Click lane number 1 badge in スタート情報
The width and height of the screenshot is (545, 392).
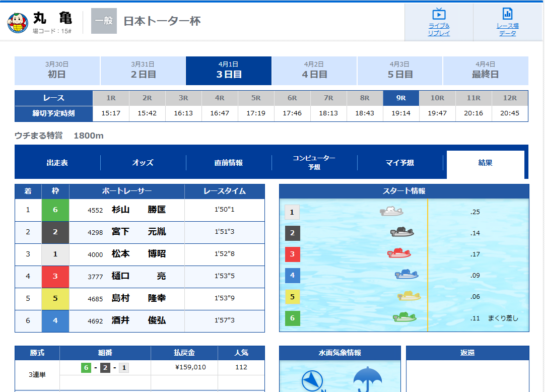click(292, 212)
